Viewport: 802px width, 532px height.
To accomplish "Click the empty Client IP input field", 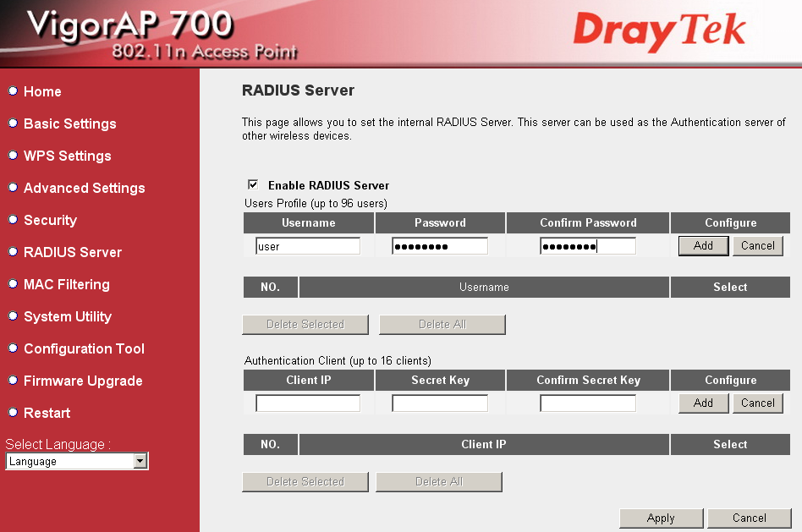I will (308, 403).
